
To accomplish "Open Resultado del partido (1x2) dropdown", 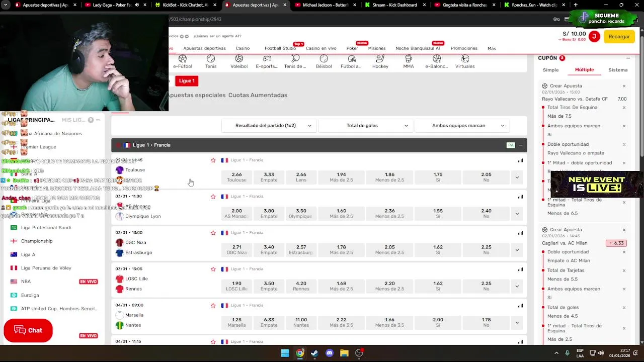I will pos(269,126).
